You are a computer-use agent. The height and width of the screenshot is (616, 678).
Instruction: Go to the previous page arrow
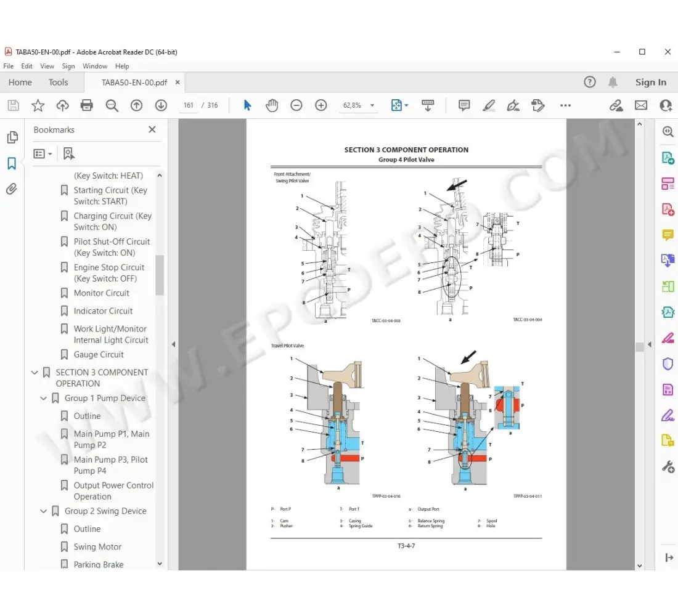[x=136, y=105]
